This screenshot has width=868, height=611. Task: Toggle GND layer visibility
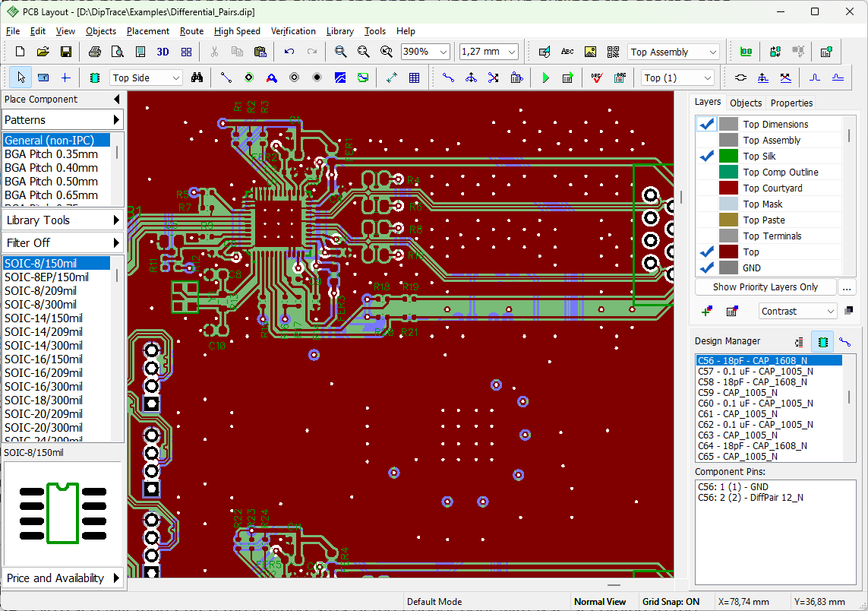[706, 268]
